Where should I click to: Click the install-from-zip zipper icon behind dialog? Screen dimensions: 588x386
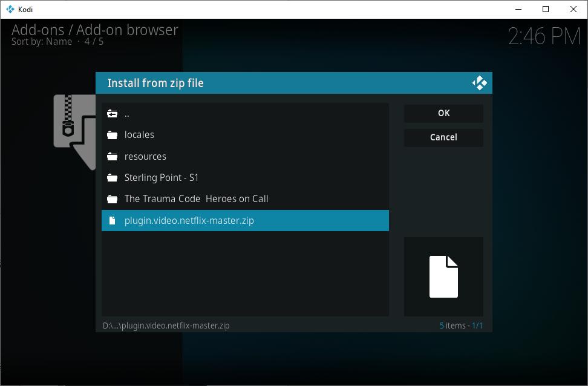pyautogui.click(x=74, y=132)
